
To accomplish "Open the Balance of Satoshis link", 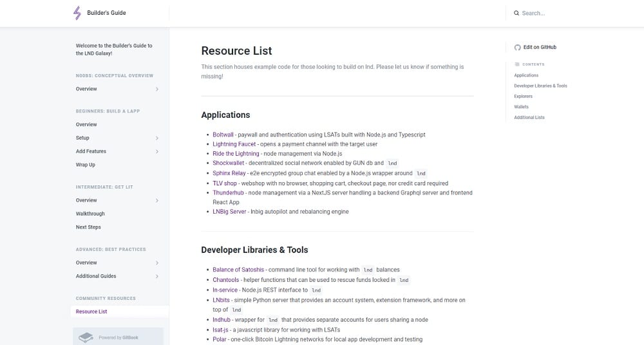I will click(238, 270).
